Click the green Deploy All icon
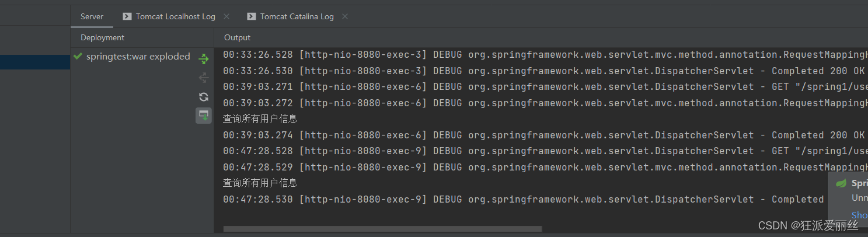 click(x=203, y=58)
